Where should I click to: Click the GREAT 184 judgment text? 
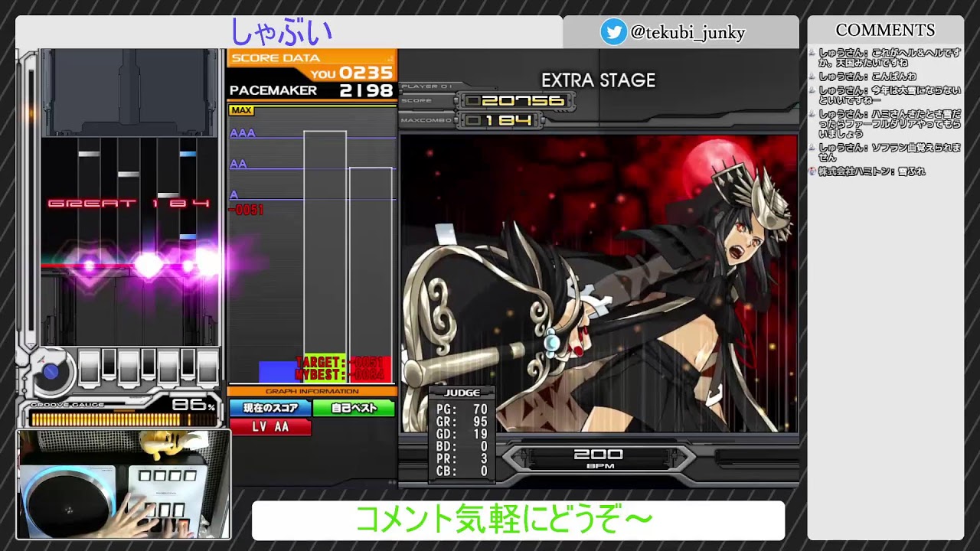129,203
